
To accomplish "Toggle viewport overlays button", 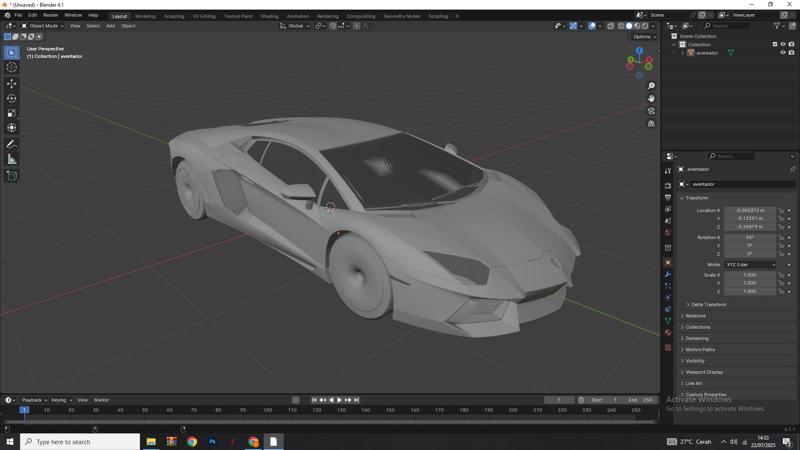I will click(592, 26).
